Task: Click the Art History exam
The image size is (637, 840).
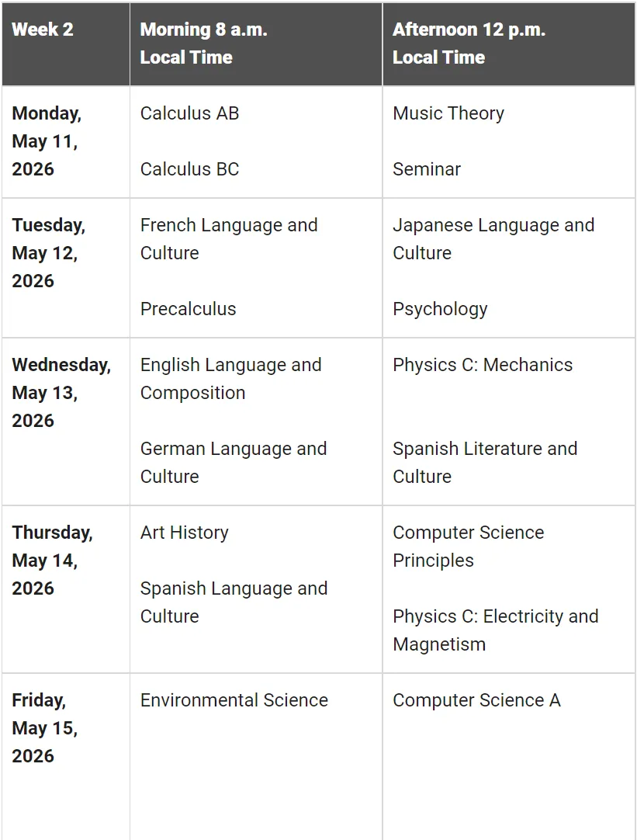Action: [184, 533]
